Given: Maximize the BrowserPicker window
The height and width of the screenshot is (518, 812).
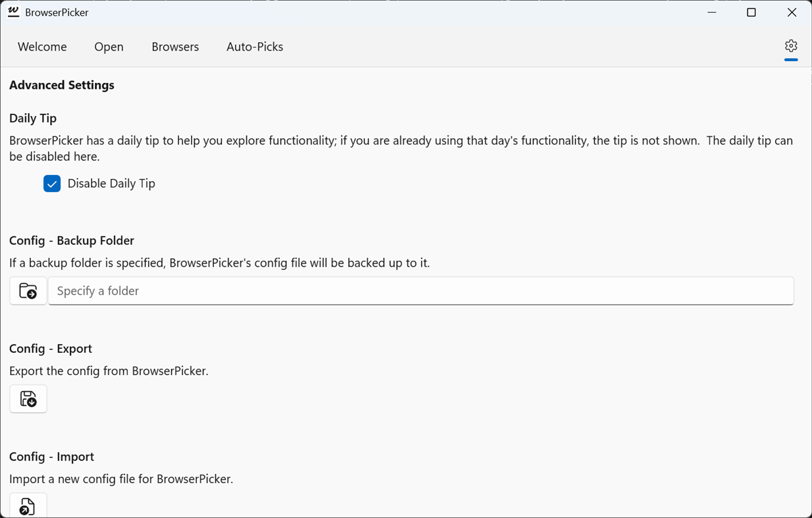Looking at the screenshot, I should point(751,12).
